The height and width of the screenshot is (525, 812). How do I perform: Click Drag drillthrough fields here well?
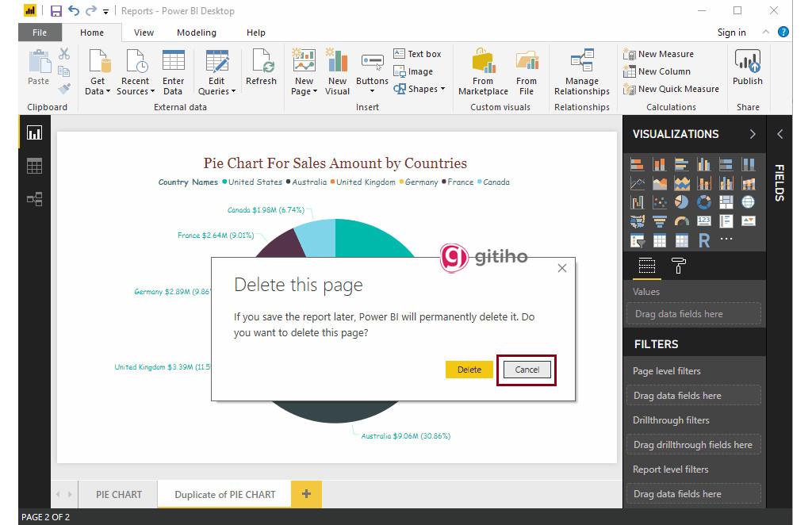693,445
